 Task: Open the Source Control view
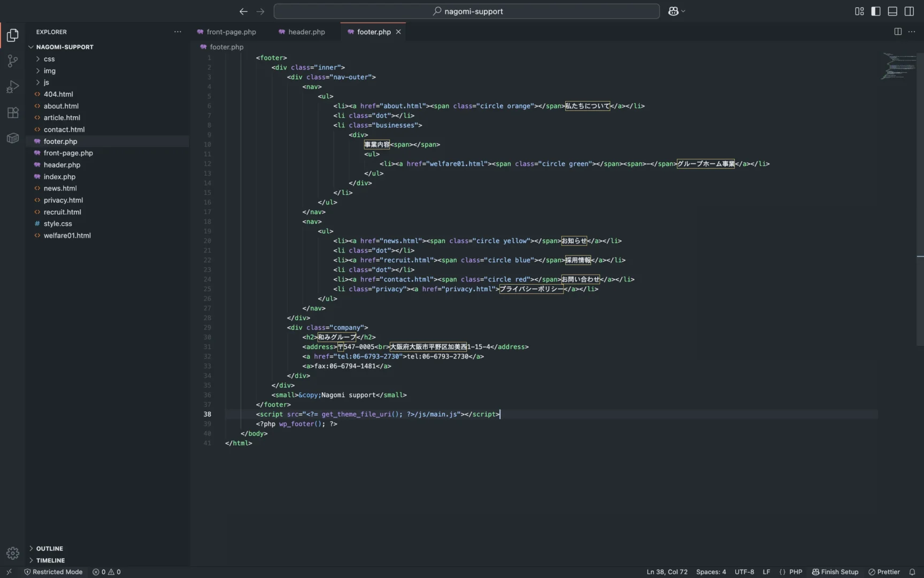(x=12, y=61)
